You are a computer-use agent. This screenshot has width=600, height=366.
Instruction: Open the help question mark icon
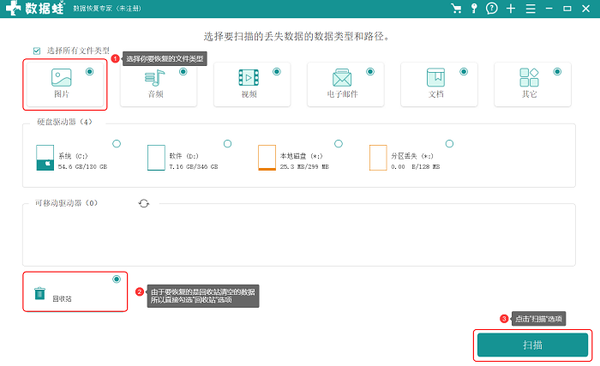pos(492,8)
